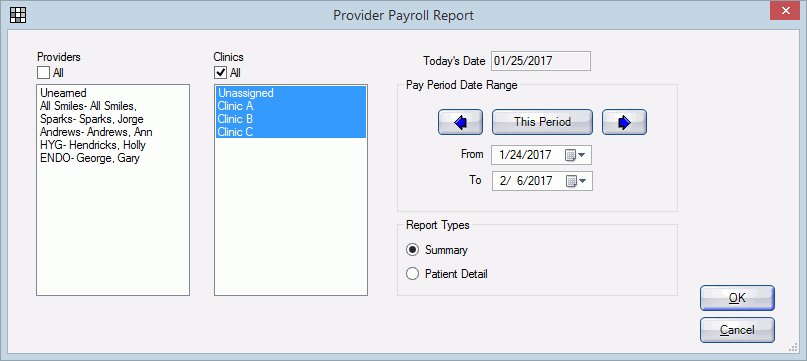Click the Cancel button
The image size is (807, 361).
point(737,330)
